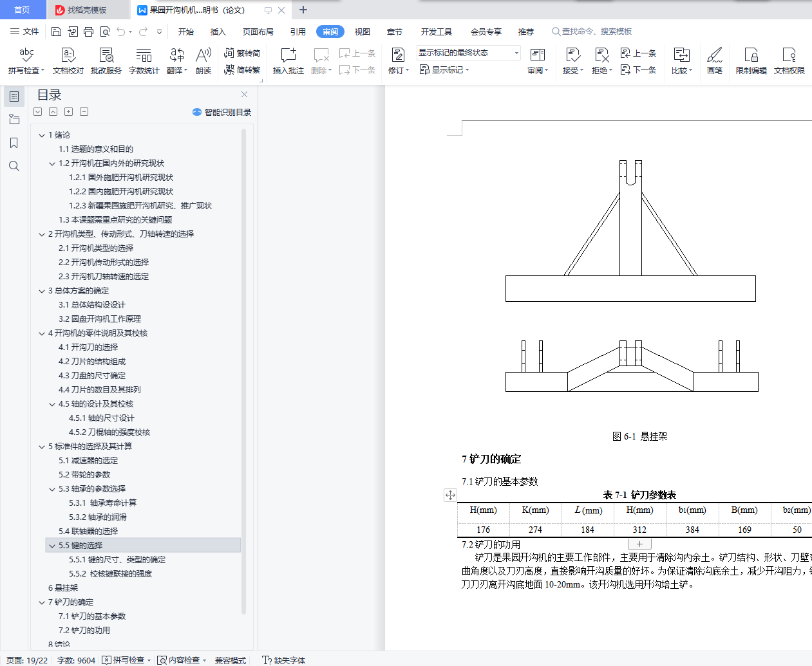Click the add row plus button below table

(x=639, y=544)
